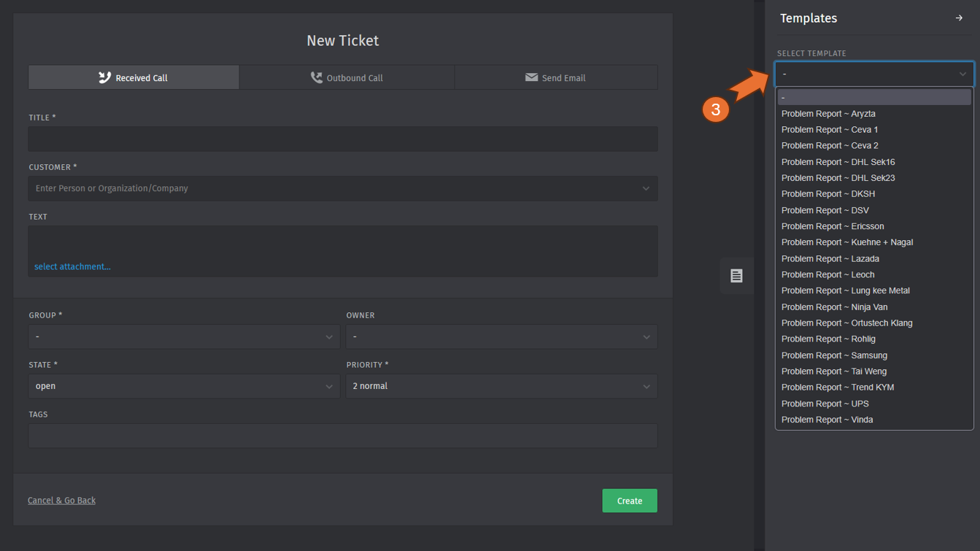Image resolution: width=980 pixels, height=551 pixels.
Task: Click the green Create button
Action: (629, 501)
